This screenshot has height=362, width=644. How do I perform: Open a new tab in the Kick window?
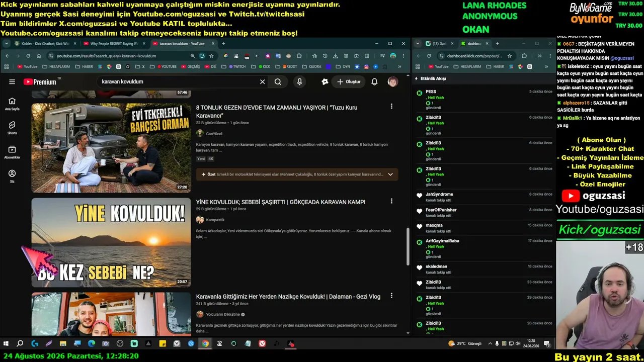click(x=498, y=44)
